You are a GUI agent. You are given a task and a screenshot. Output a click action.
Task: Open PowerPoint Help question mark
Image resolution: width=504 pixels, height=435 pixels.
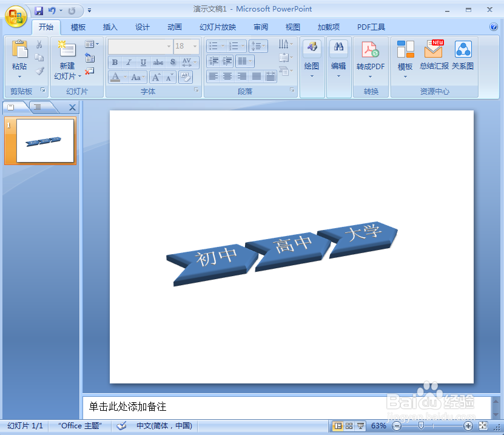tap(494, 27)
